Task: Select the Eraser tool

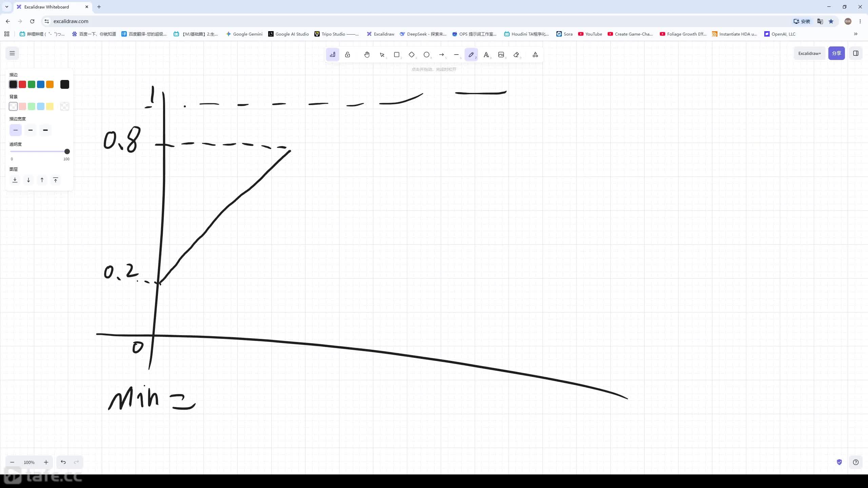Action: click(516, 55)
